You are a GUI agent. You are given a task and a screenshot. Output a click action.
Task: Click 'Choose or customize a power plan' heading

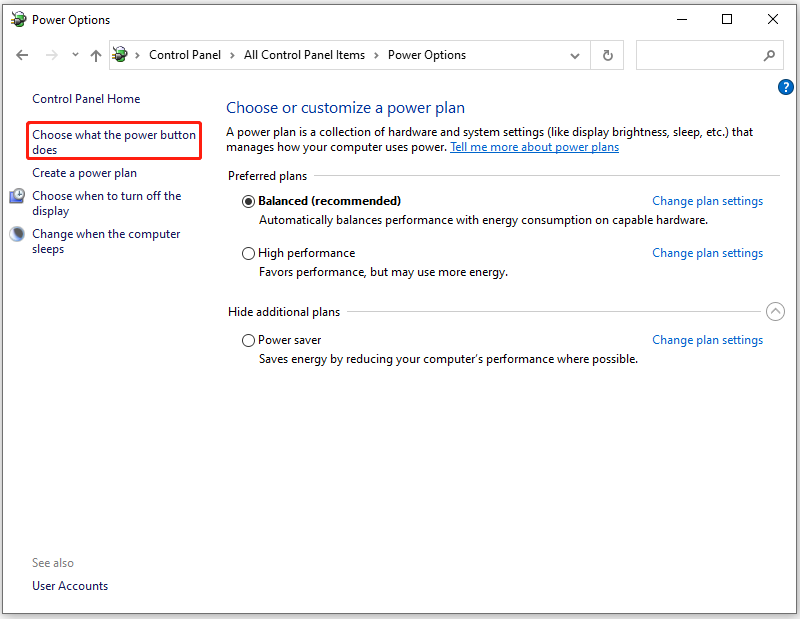(x=345, y=108)
